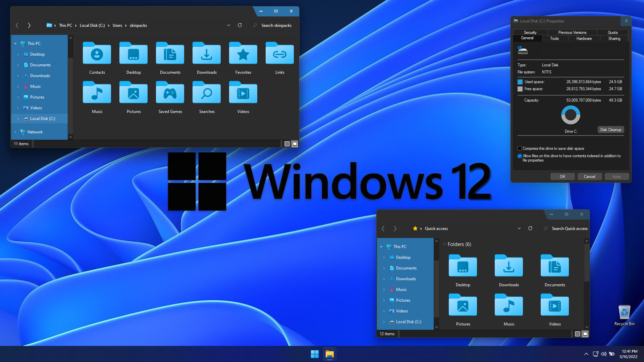Enable Compress this drive checkbox
The height and width of the screenshot is (362, 644).
point(520,148)
